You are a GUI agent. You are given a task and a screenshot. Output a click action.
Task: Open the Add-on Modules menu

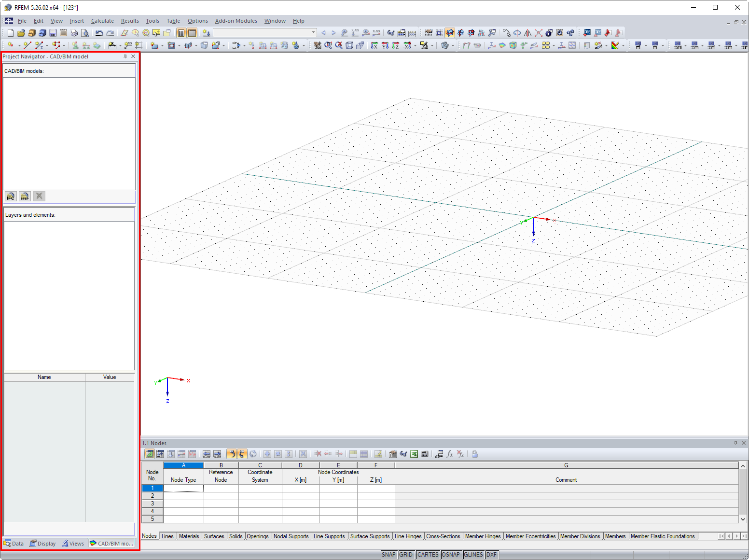point(236,21)
